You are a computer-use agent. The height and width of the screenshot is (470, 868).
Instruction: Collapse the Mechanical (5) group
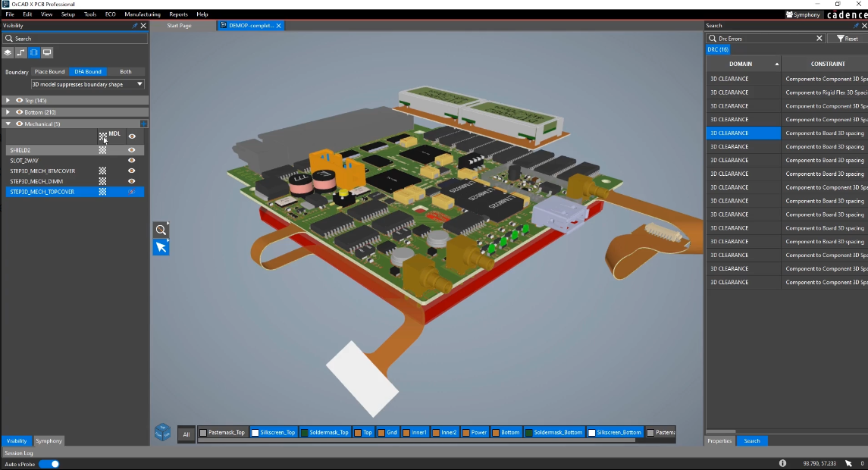(x=8, y=124)
